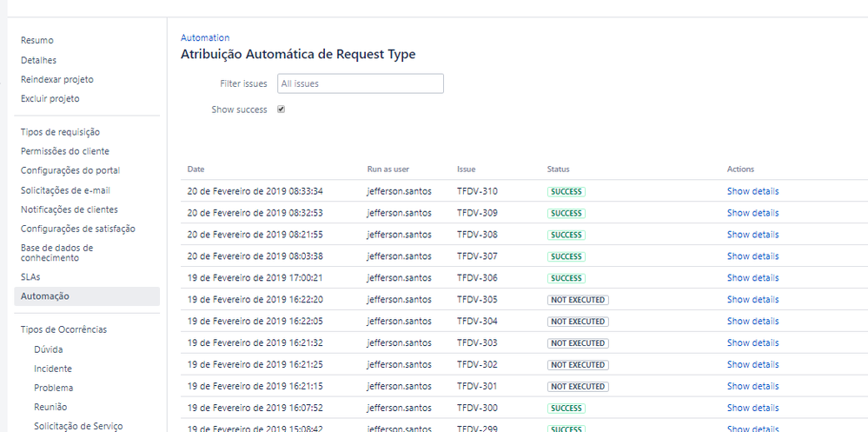Show details for TFDV-304
Image resolution: width=868 pixels, height=432 pixels.
[752, 321]
